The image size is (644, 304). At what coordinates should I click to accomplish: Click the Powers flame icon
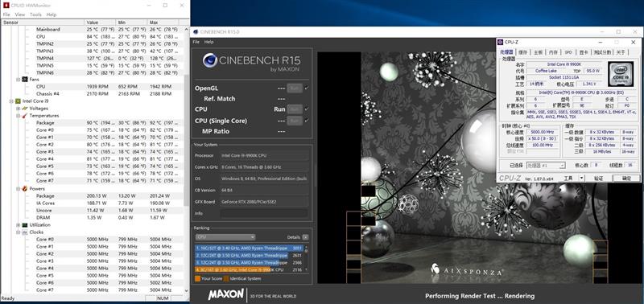(x=25, y=189)
